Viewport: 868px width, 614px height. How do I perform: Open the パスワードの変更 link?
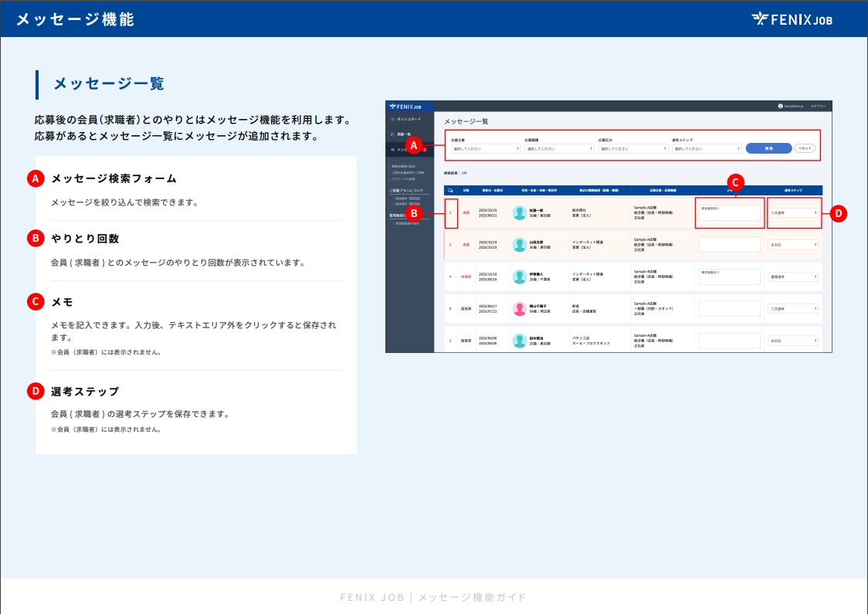pyautogui.click(x=405, y=179)
